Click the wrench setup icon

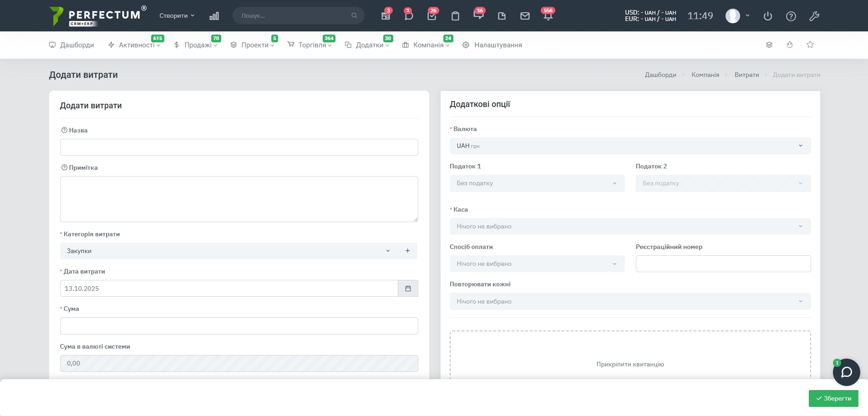point(814,16)
